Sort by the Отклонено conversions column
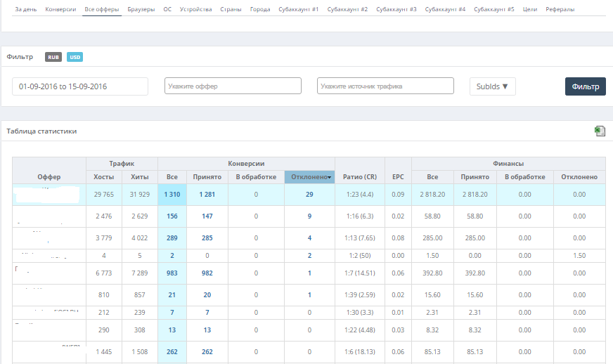 (x=309, y=176)
